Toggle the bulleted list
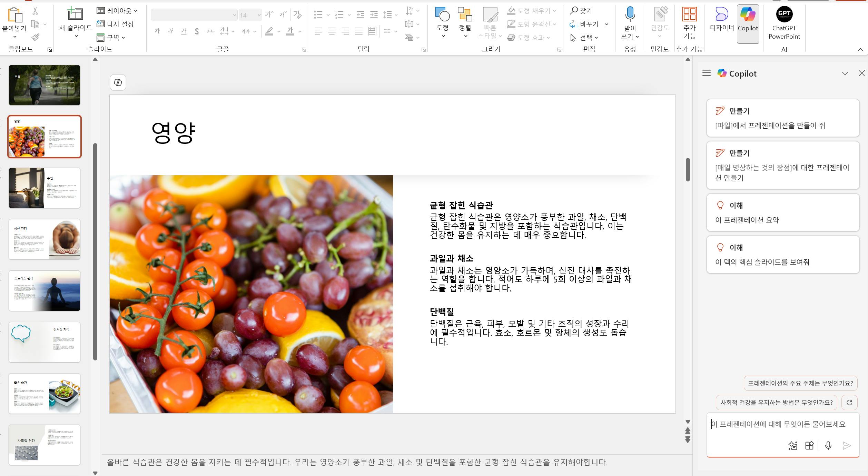868x476 pixels. click(318, 14)
